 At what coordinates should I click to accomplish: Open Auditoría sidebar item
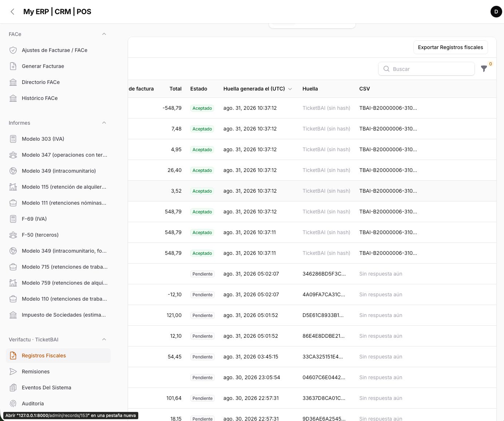pos(58,404)
